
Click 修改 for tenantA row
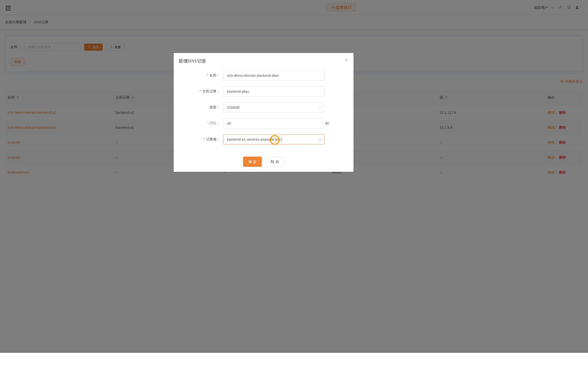coord(551,157)
